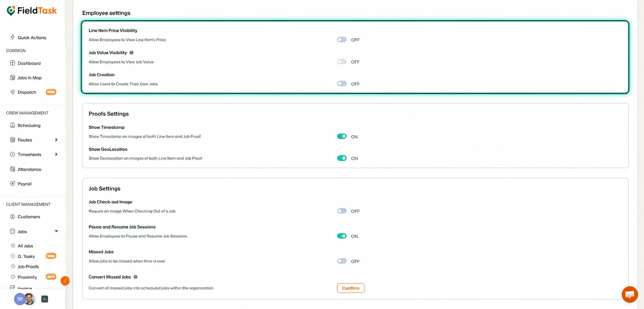This screenshot has width=644, height=309.
Task: Expand the user profile menu chevron
Action: click(45, 299)
